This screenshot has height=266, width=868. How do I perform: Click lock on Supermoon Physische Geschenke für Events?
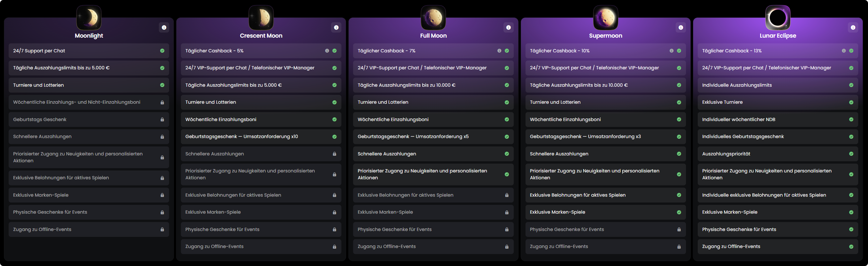679,230
